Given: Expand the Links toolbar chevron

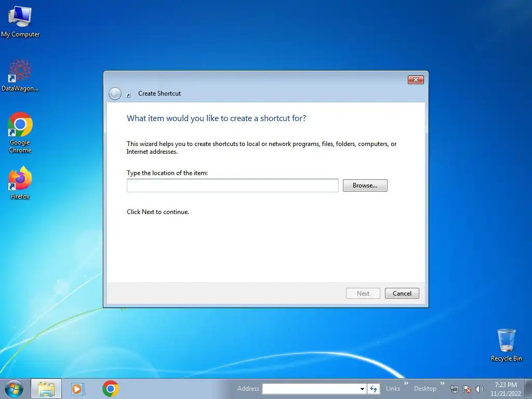Looking at the screenshot, I should [406, 383].
